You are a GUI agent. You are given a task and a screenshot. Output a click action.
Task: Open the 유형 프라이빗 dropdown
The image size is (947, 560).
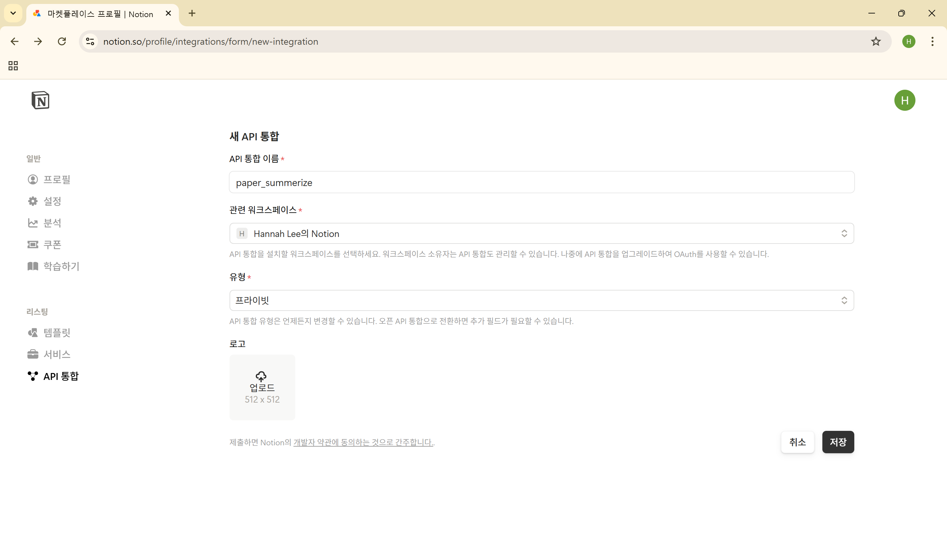541,300
